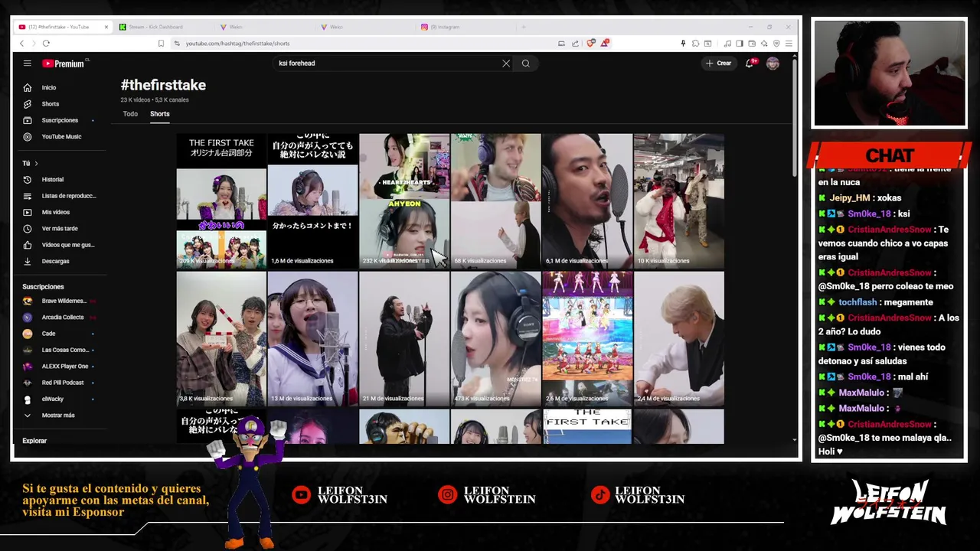Screen dimensions: 980x551
Task: Open the browser main menu icon
Action: 789,44
